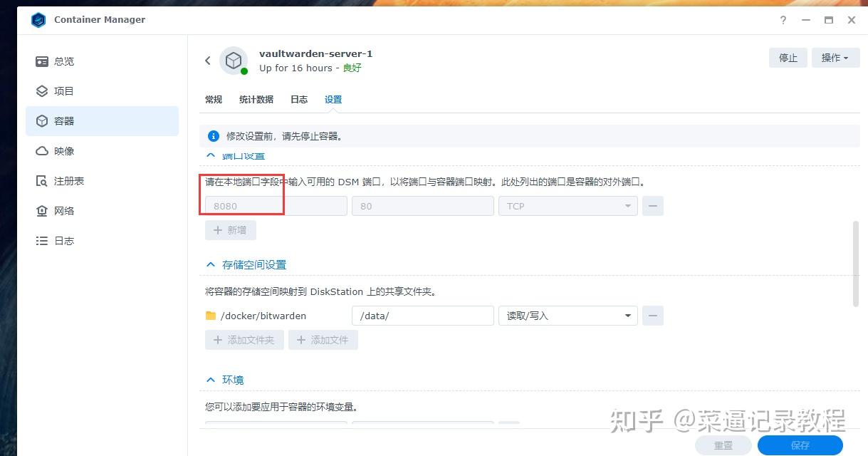Open 日志 logs in sidebar
This screenshot has width=868, height=456.
pyautogui.click(x=102, y=241)
